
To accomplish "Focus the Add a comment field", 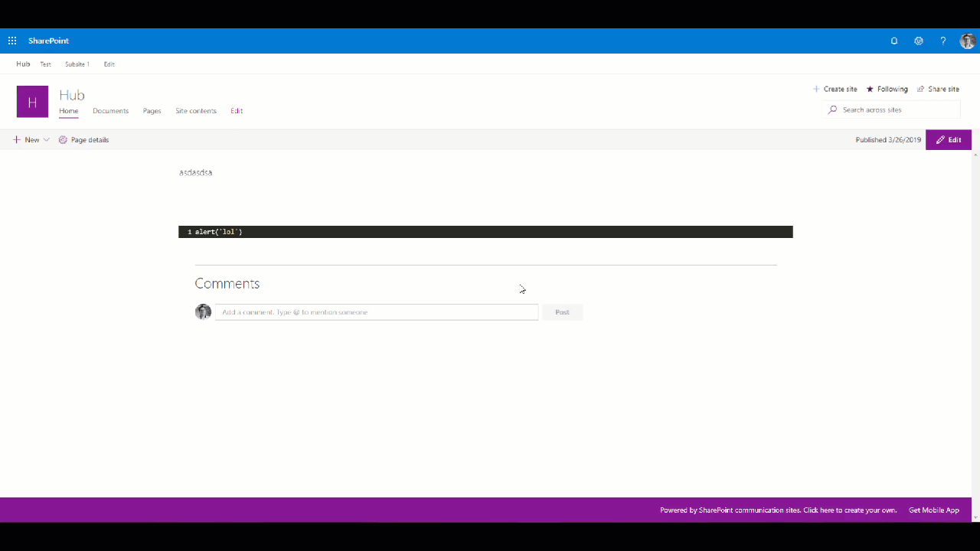I will (x=377, y=312).
